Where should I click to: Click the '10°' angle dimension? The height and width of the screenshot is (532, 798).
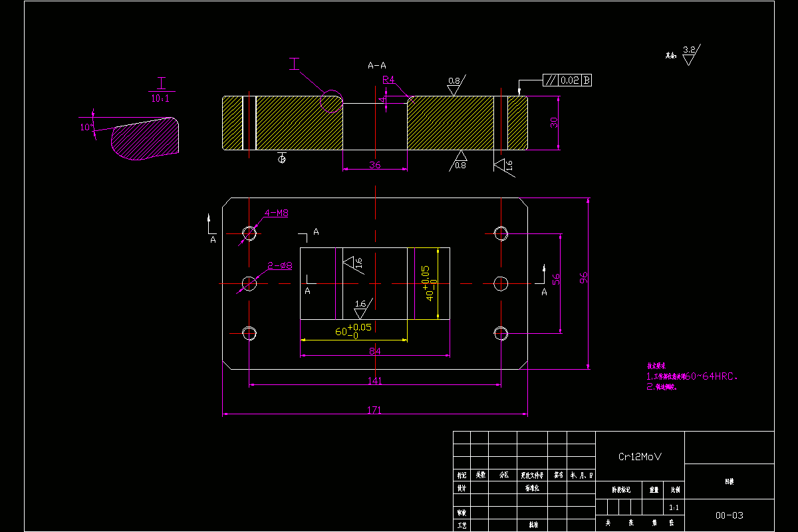[86, 126]
